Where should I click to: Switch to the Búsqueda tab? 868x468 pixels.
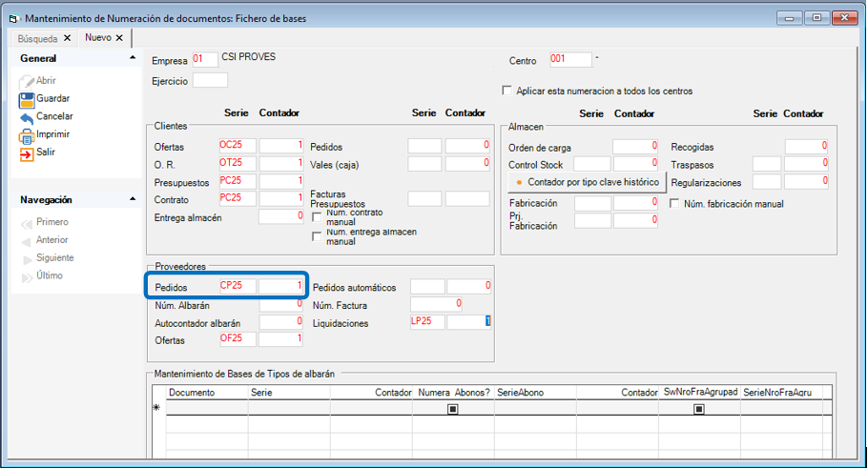[37, 39]
